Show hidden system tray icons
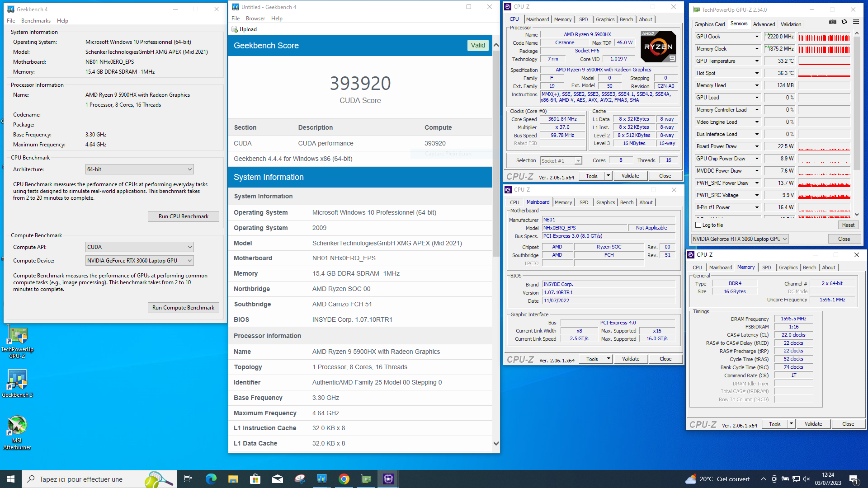The height and width of the screenshot is (488, 868). point(764,479)
